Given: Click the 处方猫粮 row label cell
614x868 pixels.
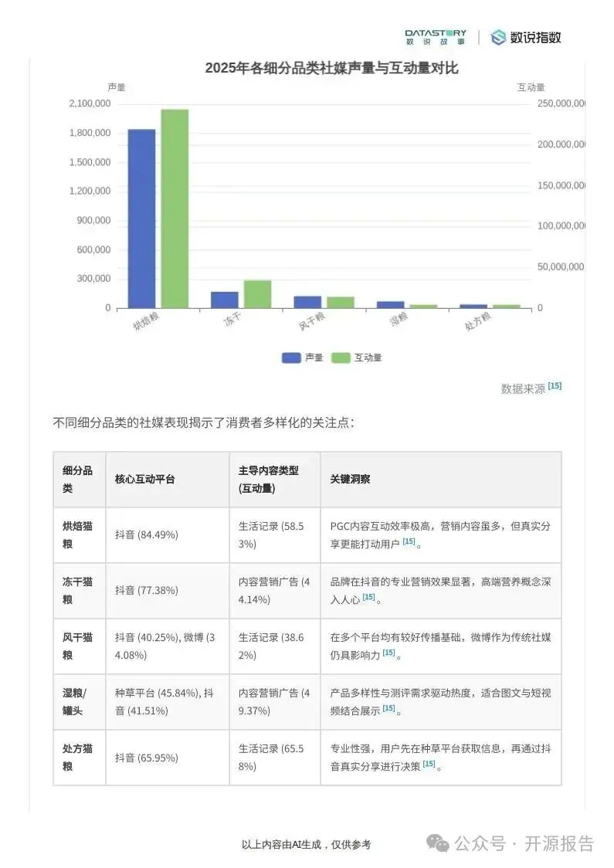Looking at the screenshot, I should pyautogui.click(x=80, y=758).
